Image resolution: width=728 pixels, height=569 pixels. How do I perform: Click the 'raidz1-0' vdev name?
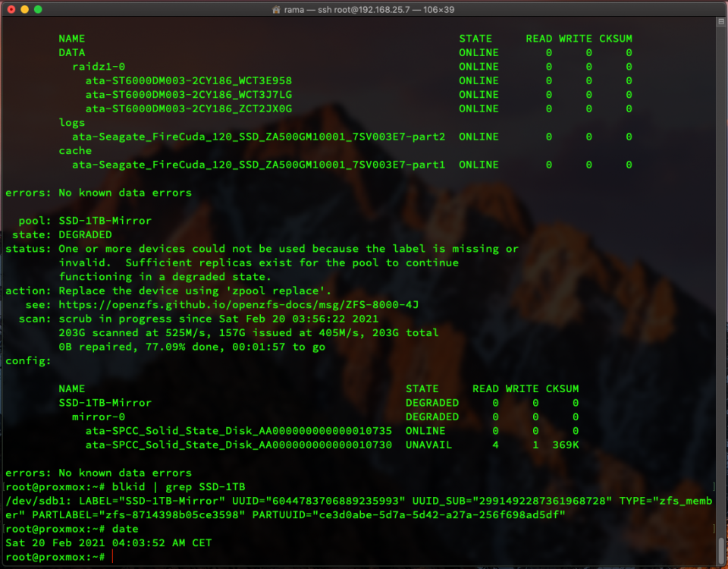pyautogui.click(x=99, y=67)
